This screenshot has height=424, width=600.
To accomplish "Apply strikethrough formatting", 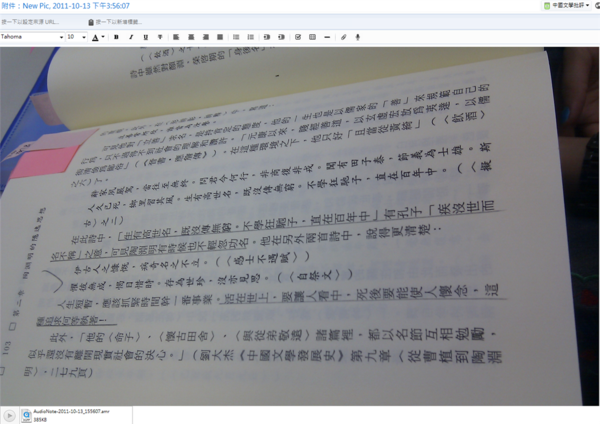I will point(160,37).
